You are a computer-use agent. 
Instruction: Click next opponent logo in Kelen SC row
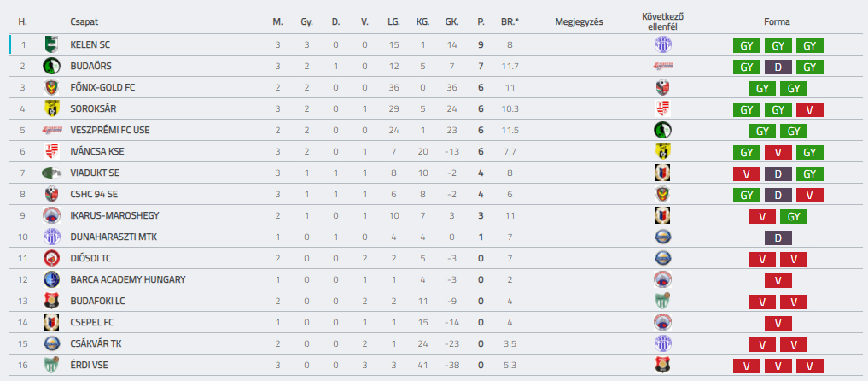click(662, 44)
